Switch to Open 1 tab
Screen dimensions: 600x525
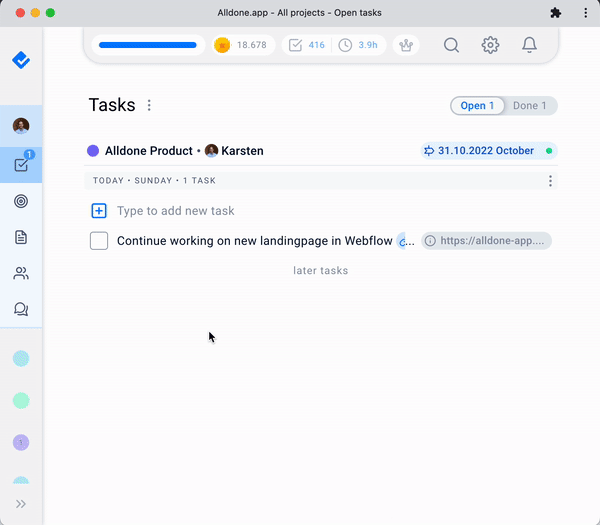pos(477,106)
